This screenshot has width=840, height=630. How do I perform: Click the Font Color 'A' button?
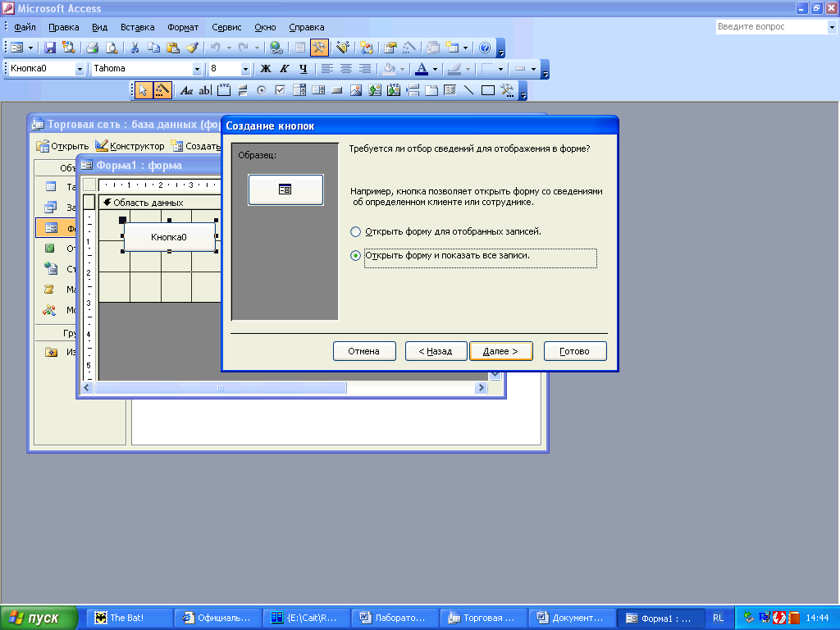(x=422, y=69)
